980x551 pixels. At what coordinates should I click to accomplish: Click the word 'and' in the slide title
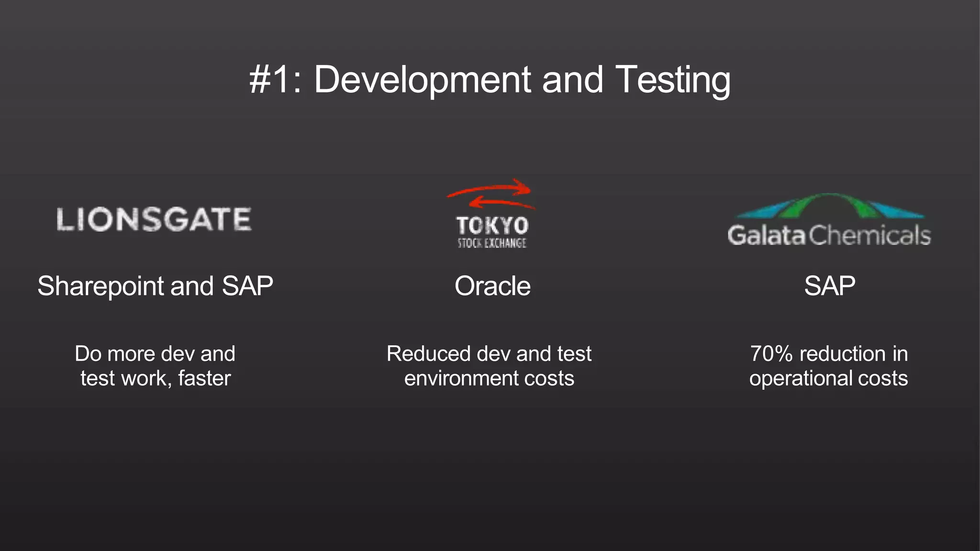coord(572,80)
